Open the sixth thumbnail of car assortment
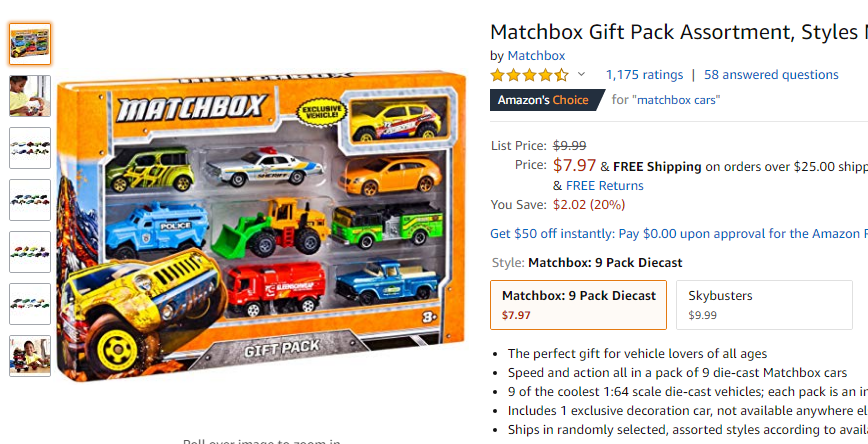This screenshot has width=868, height=444. click(x=30, y=304)
